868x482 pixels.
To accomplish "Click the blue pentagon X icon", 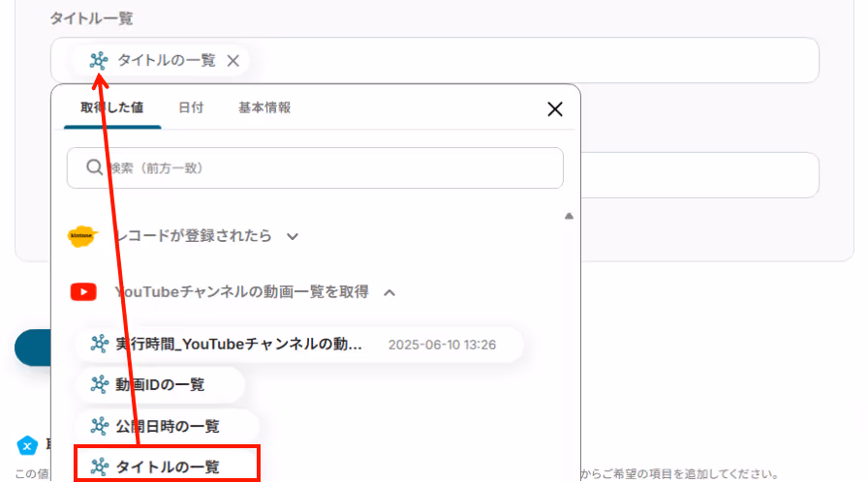I will point(27,445).
